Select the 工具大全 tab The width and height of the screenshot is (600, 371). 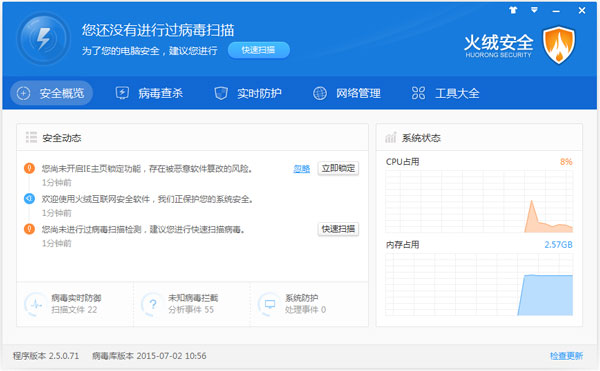click(445, 93)
